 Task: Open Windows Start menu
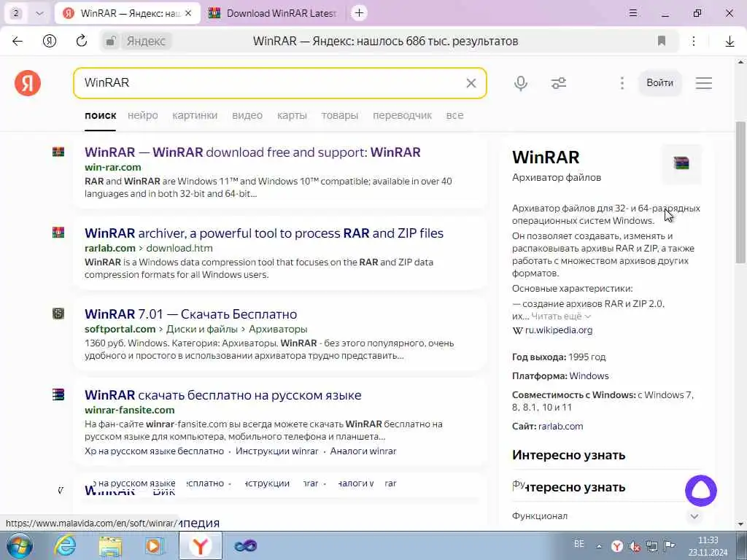20,546
